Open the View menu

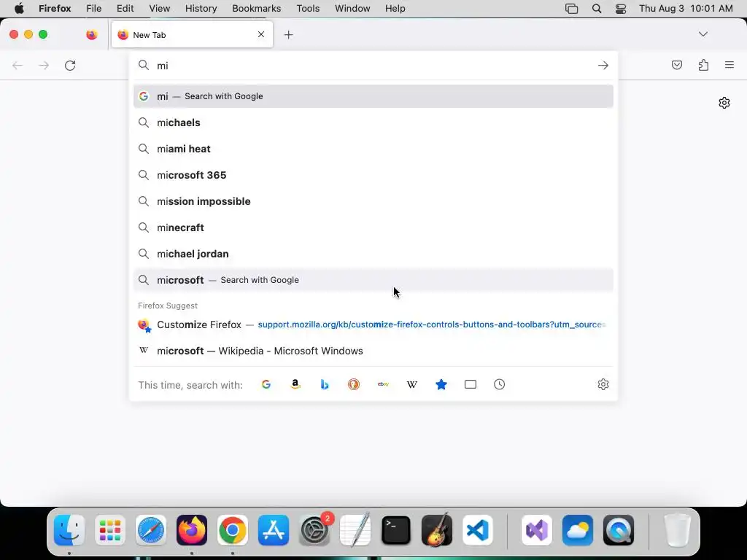pos(159,9)
